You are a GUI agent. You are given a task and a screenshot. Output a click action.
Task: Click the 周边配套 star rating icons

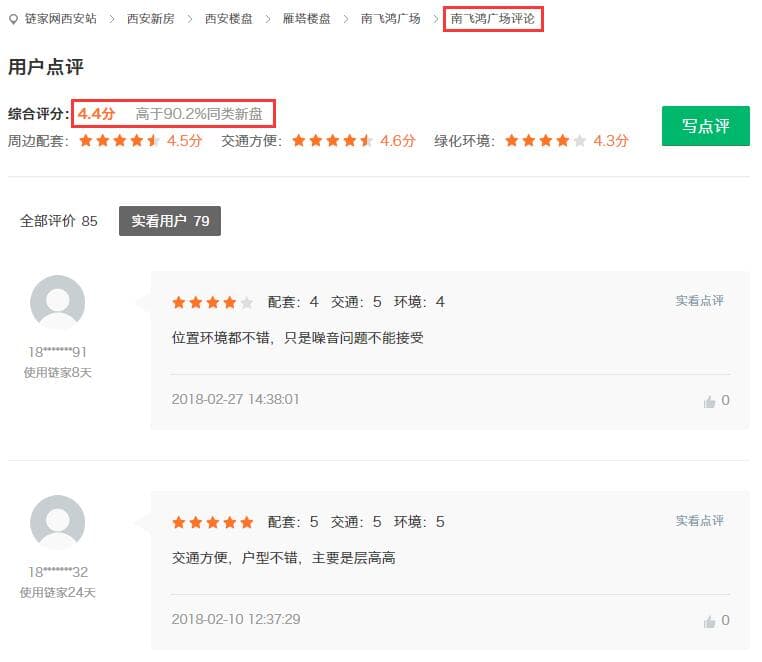tap(119, 141)
